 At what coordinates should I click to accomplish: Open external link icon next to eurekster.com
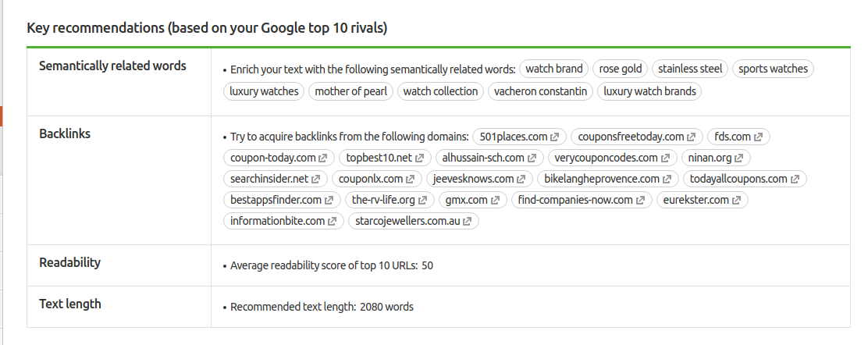coord(736,200)
